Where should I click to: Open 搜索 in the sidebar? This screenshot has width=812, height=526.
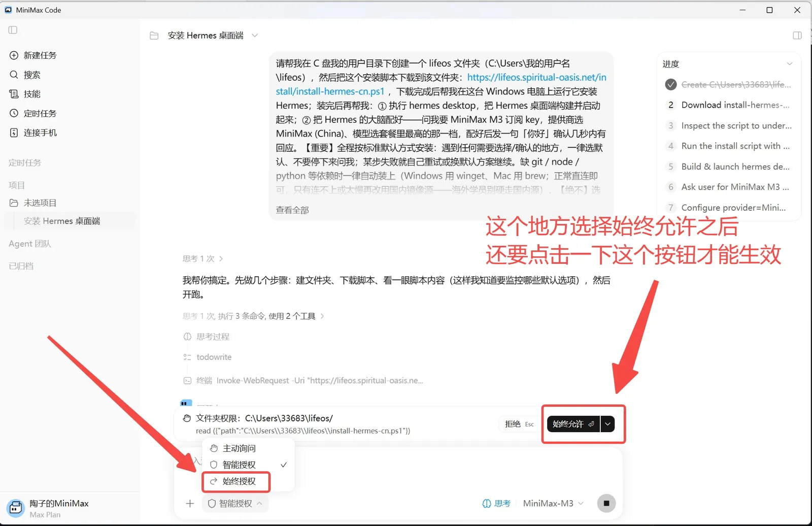32,75
